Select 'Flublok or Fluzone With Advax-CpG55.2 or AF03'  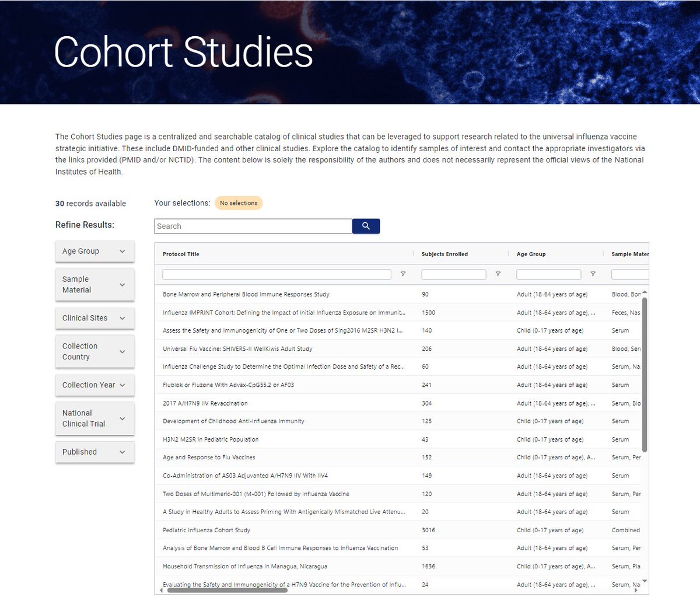[x=398, y=385]
